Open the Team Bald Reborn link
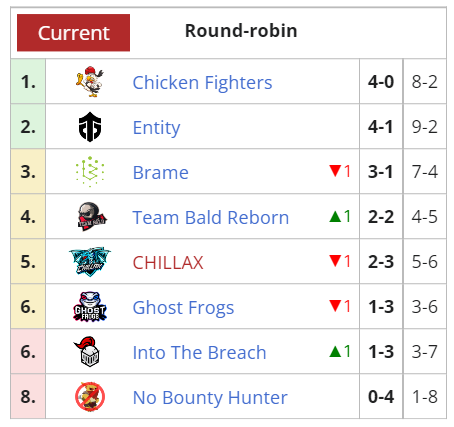This screenshot has width=454, height=427. (x=211, y=217)
